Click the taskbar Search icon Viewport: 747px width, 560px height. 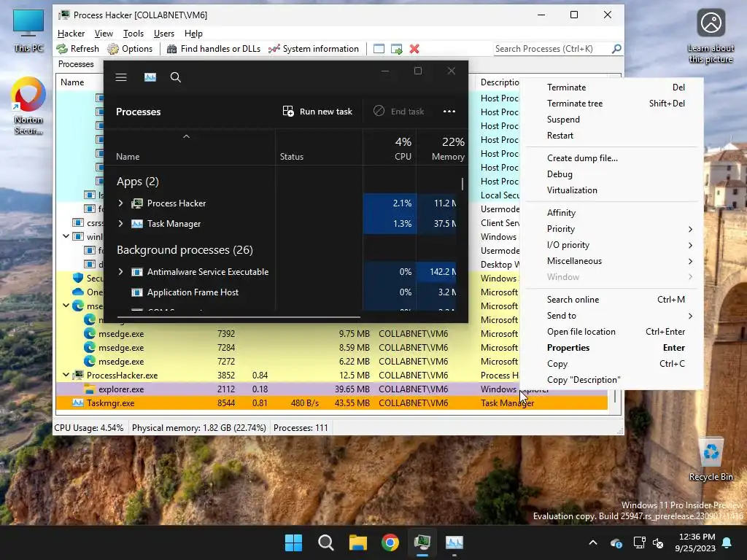coord(326,542)
